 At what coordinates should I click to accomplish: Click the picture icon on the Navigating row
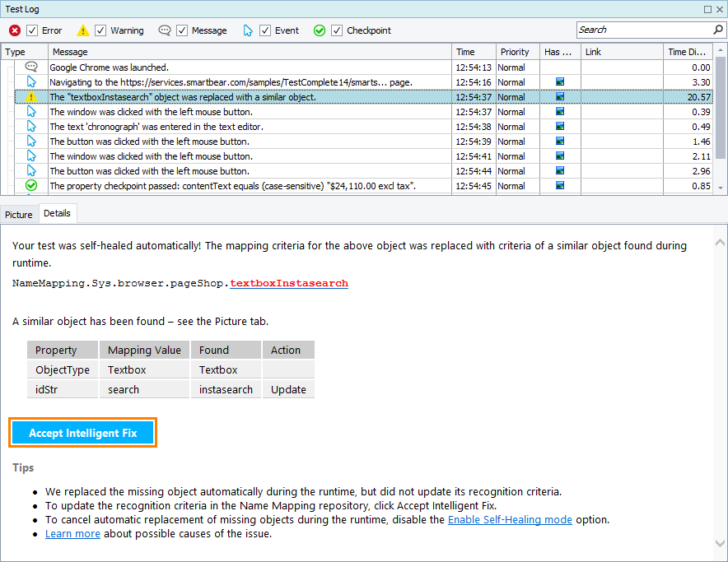[559, 81]
